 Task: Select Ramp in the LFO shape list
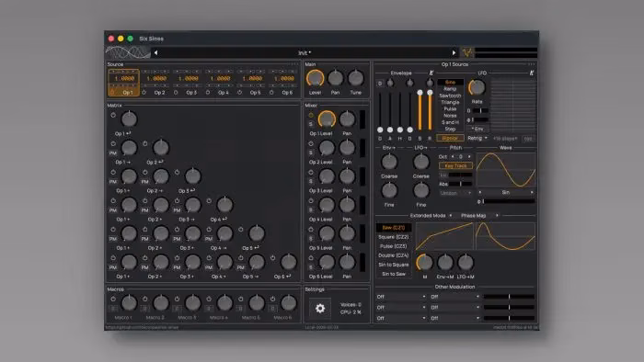click(x=450, y=89)
